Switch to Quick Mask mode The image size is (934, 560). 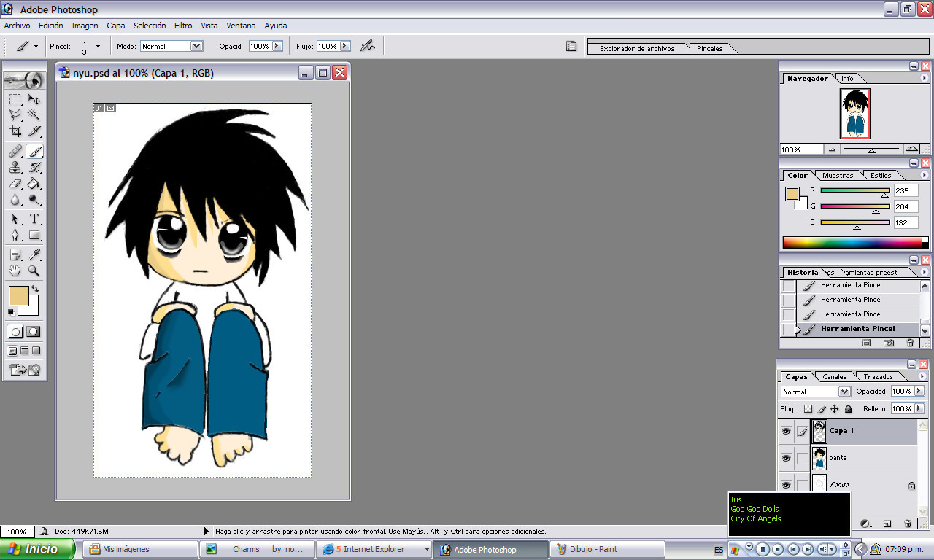pyautogui.click(x=34, y=332)
